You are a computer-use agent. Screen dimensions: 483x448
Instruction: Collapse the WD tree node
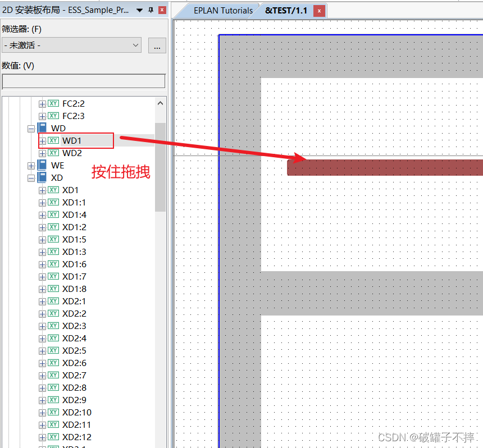point(31,129)
